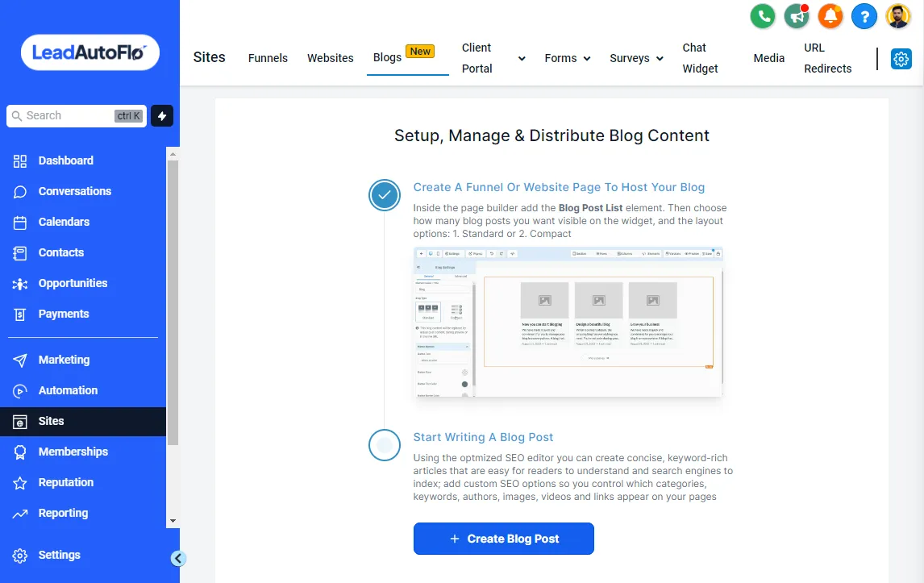Open the URL Redirects tab
This screenshot has width=924, height=583.
pyautogui.click(x=827, y=58)
